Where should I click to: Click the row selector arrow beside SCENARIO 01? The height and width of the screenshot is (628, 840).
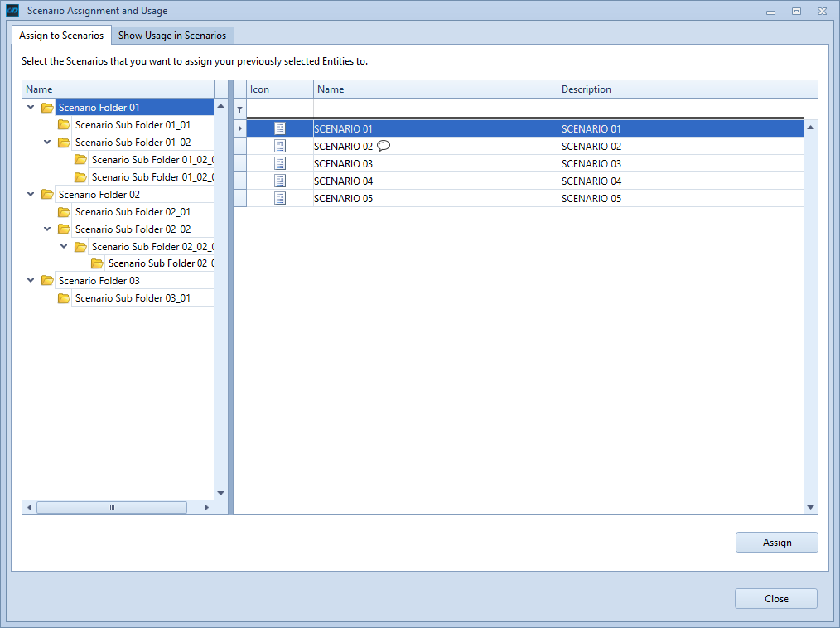(239, 128)
